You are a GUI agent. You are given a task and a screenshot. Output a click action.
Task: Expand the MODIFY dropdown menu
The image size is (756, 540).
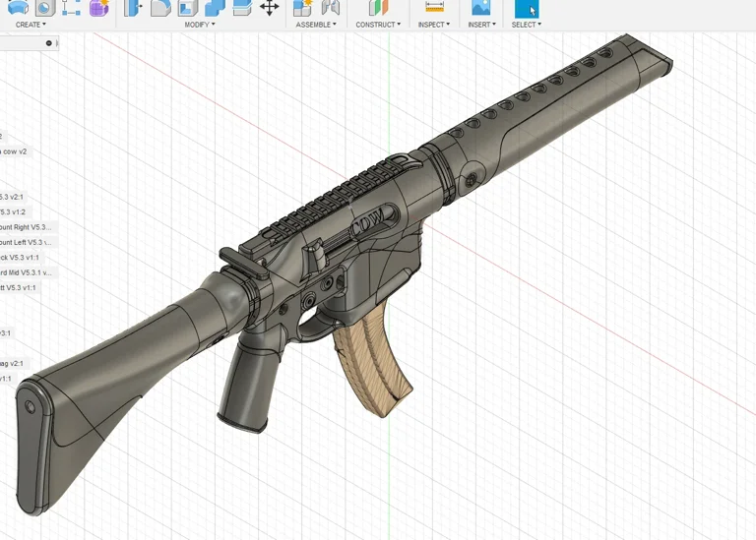pos(200,25)
